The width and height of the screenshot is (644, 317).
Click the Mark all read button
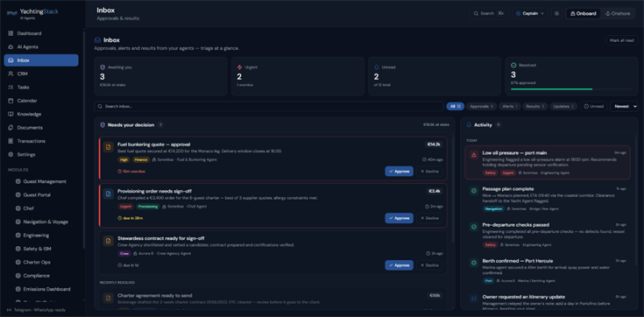pos(622,40)
